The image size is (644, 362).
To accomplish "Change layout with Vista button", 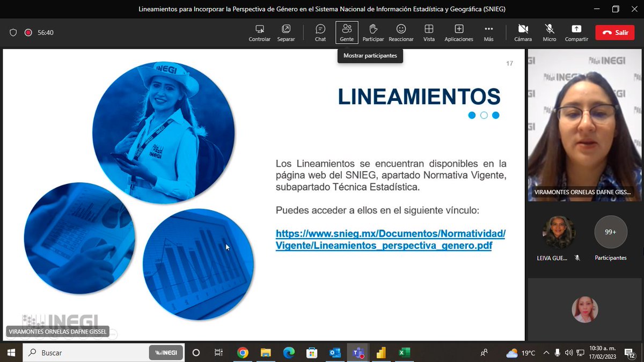I will pyautogui.click(x=429, y=33).
